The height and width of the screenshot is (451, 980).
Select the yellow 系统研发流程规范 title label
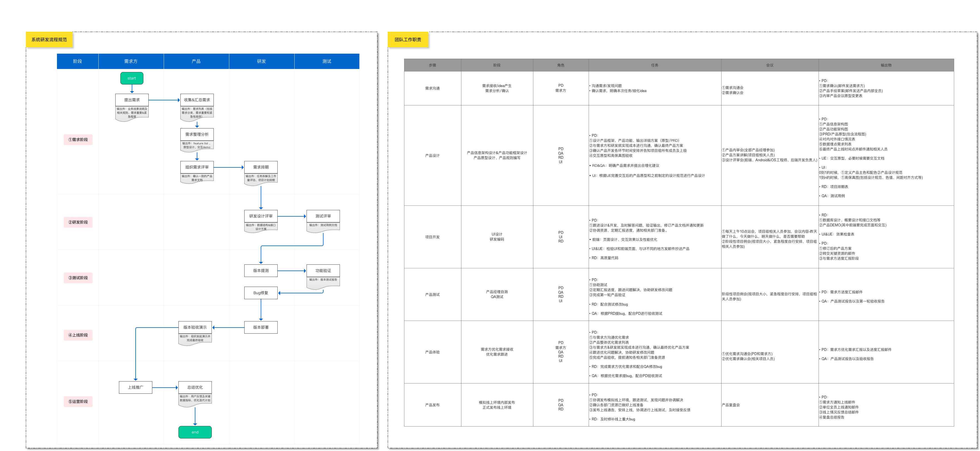click(x=49, y=39)
